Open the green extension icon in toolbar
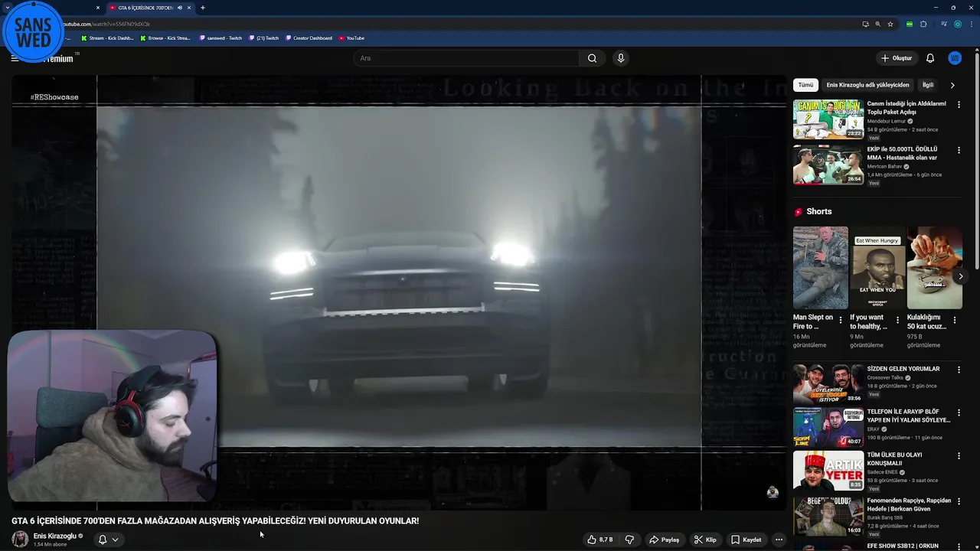980x551 pixels. point(909,24)
